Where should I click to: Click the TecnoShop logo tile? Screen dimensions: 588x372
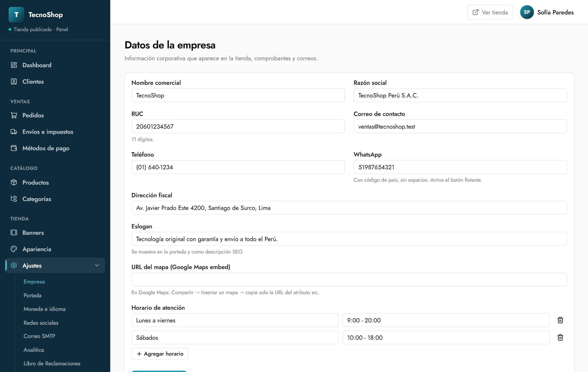tap(16, 15)
